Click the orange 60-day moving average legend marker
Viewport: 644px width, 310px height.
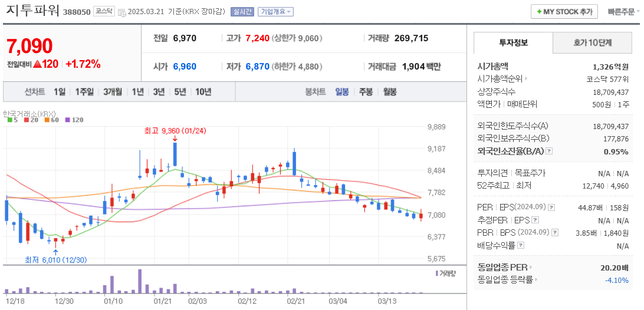click(x=47, y=120)
